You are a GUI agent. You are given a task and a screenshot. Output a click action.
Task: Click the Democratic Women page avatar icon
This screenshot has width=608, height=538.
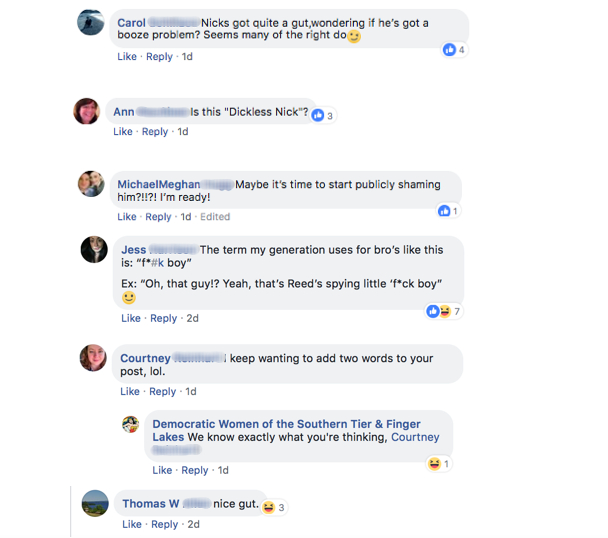tap(130, 424)
